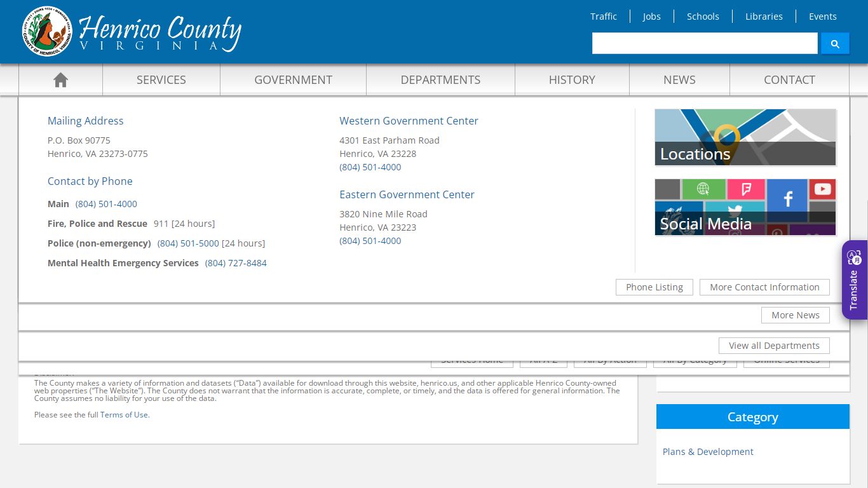Open the Translate side tab
Screen dimensions: 868x488
pyautogui.click(x=855, y=280)
